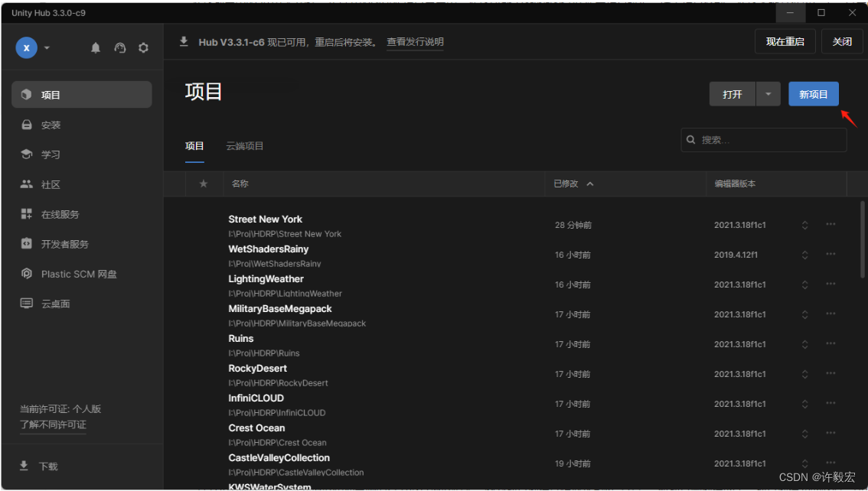Viewport: 868px width, 491px height.
Task: Open more options for WetShadersRainy
Action: 830,254
